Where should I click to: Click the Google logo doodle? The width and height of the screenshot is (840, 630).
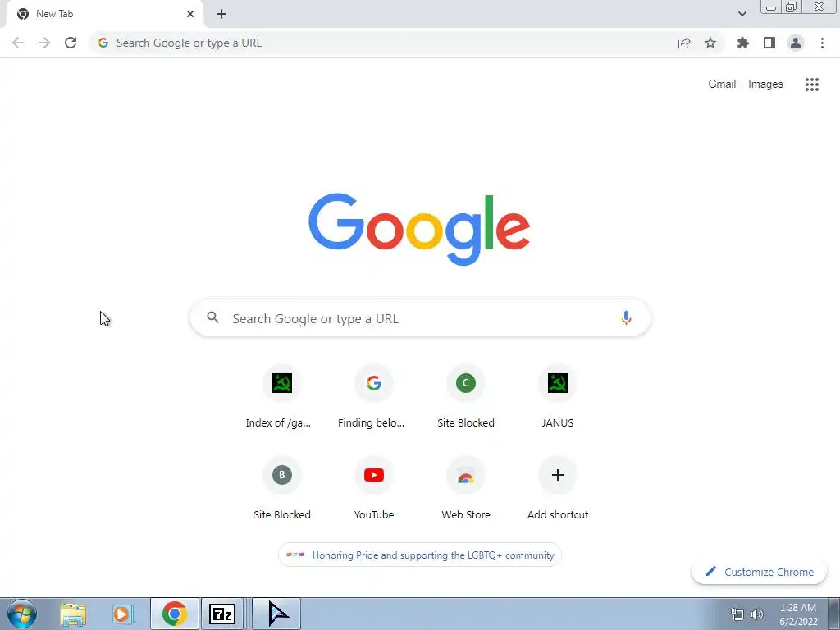click(x=419, y=230)
